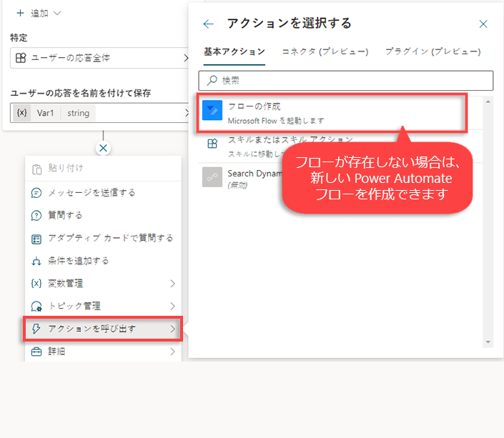Select 条件を追加する menu entry
Image resolution: width=504 pixels, height=438 pixels.
[103, 261]
